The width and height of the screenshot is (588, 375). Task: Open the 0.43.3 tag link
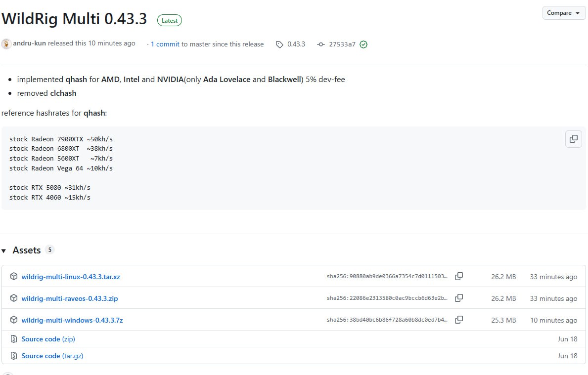click(296, 44)
